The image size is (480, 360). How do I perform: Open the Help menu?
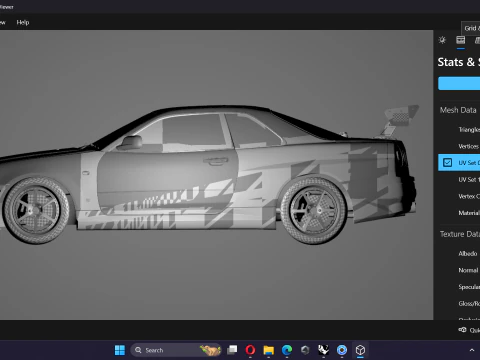23,22
